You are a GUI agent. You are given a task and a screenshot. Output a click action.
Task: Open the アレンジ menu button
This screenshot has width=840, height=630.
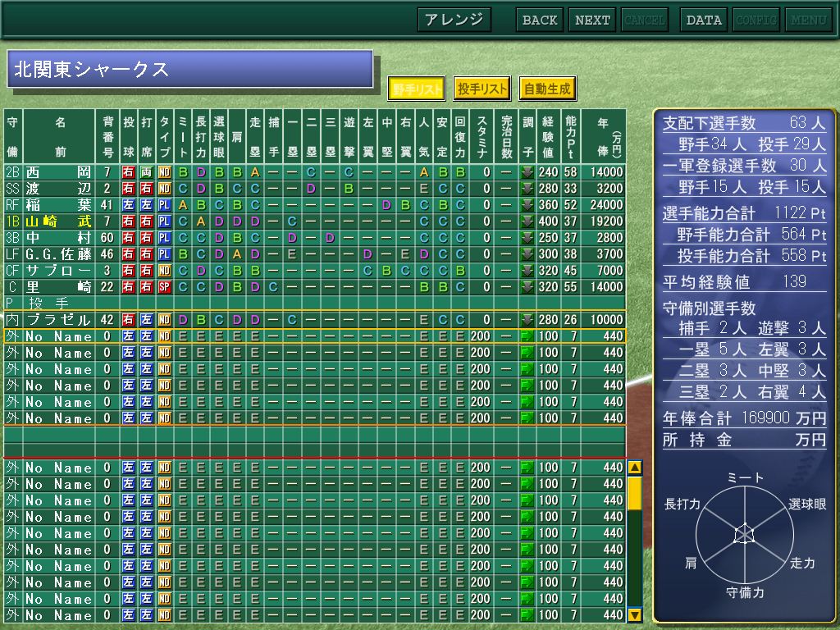pyautogui.click(x=454, y=20)
